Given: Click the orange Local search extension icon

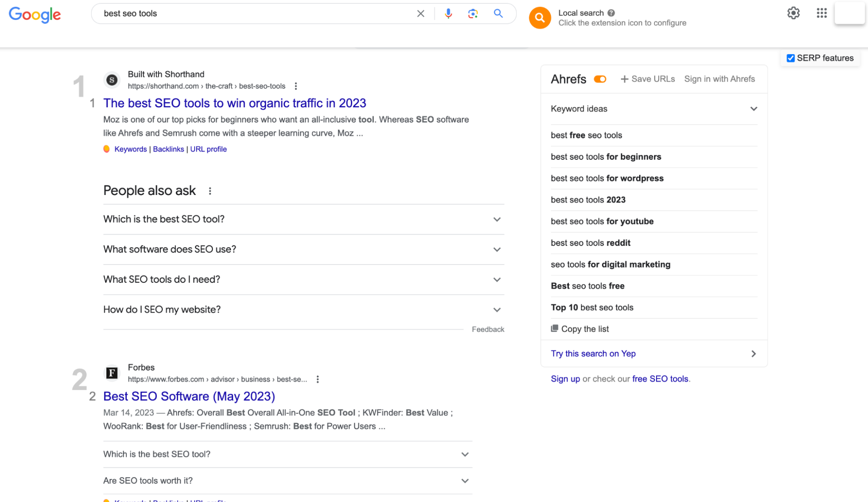Looking at the screenshot, I should (x=540, y=17).
